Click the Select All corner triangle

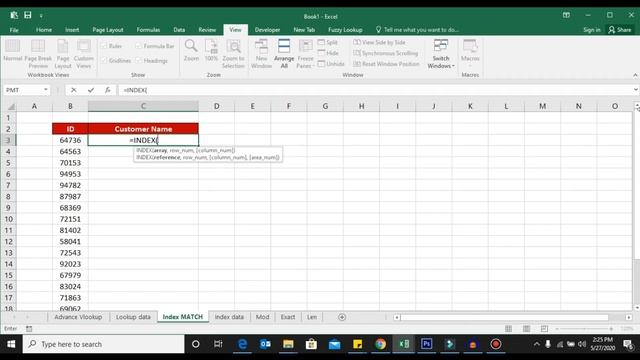point(11,107)
